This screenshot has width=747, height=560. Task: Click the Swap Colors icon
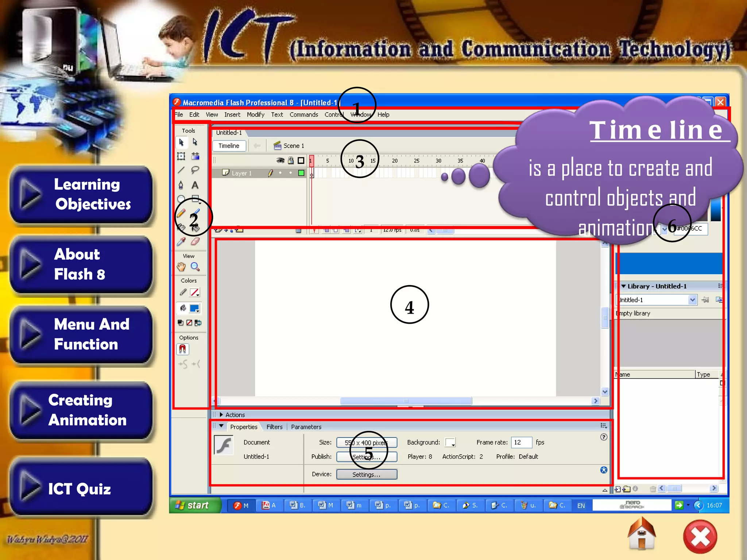198,323
